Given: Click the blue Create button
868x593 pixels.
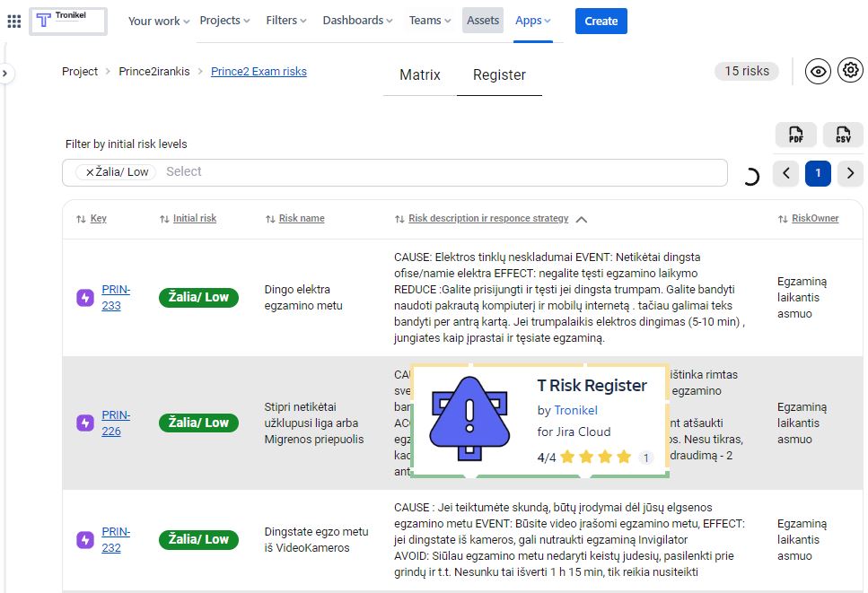Looking at the screenshot, I should coord(601,21).
